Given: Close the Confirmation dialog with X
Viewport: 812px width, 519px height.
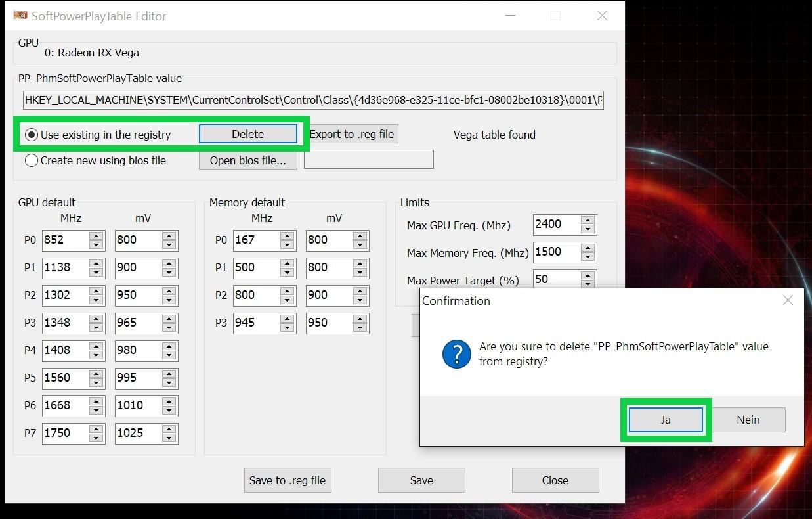Looking at the screenshot, I should pos(788,300).
